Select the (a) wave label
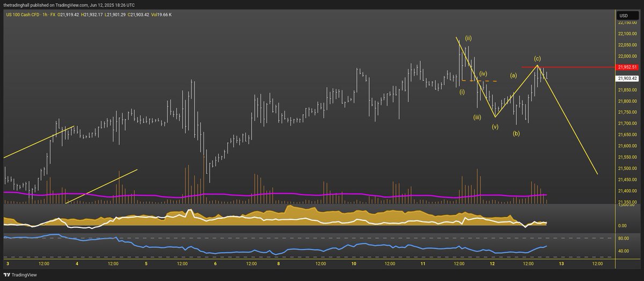Screen dimensions: 644x281 pos(513,76)
